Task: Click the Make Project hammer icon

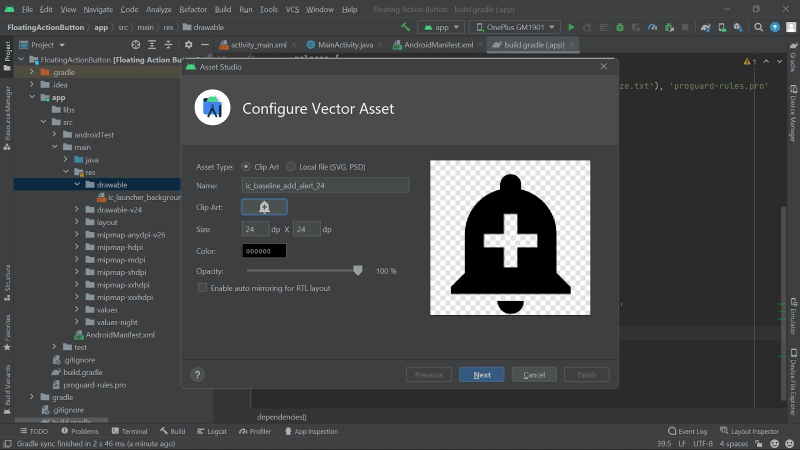Action: [406, 27]
